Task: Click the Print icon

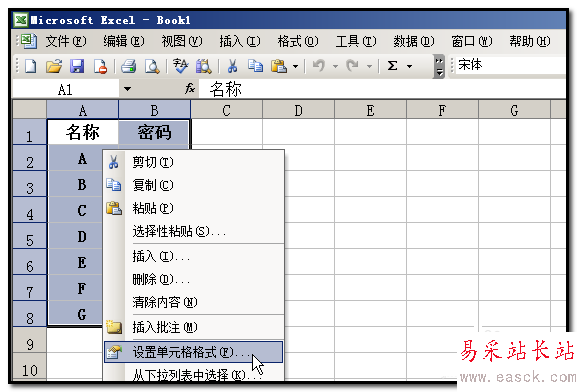Action: click(128, 67)
